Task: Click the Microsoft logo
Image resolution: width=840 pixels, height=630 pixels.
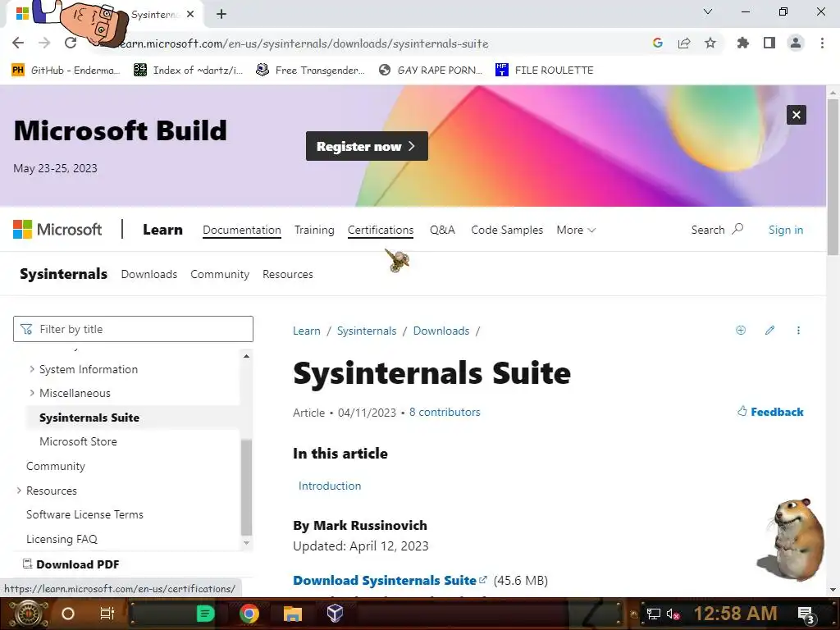Action: (x=57, y=230)
